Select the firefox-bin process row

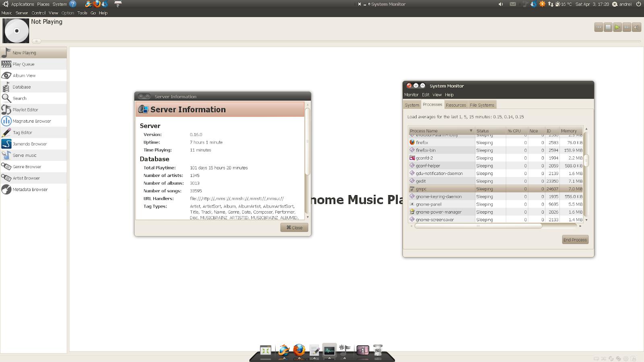coord(496,150)
